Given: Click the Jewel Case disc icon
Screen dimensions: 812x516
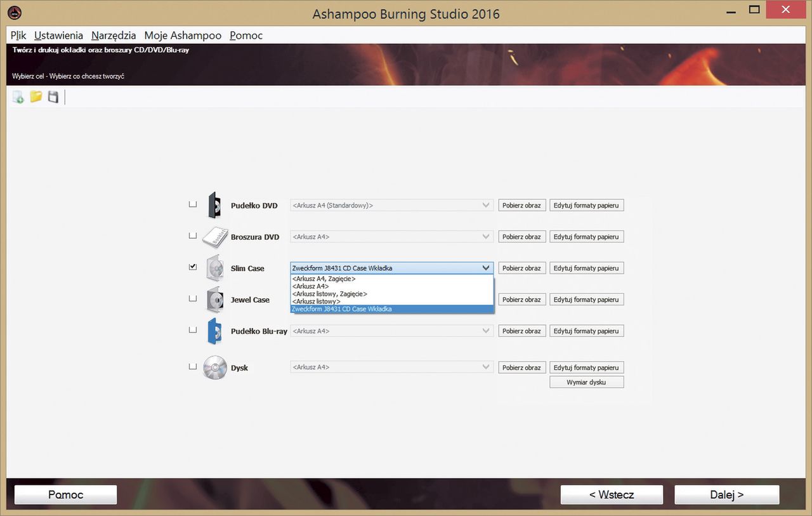Looking at the screenshot, I should pos(215,300).
